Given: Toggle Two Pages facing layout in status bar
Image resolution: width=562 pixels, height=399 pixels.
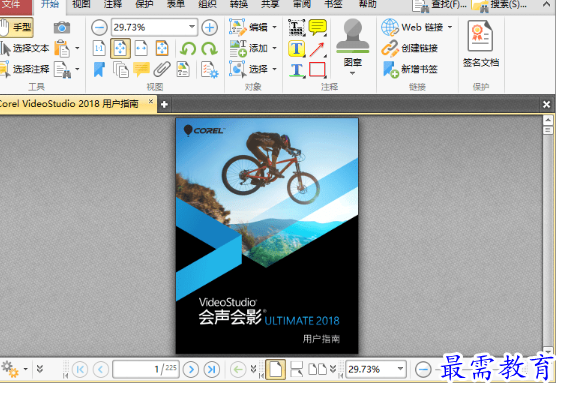Looking at the screenshot, I should point(318,369).
